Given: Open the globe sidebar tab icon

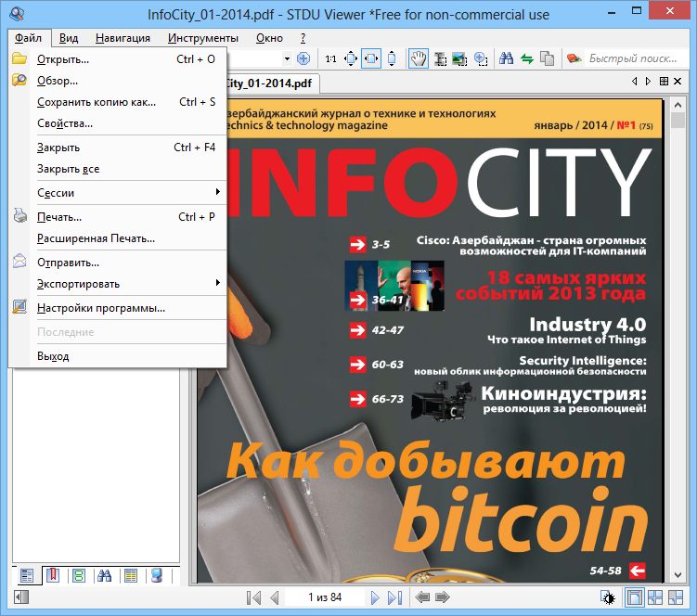Looking at the screenshot, I should 157,575.
